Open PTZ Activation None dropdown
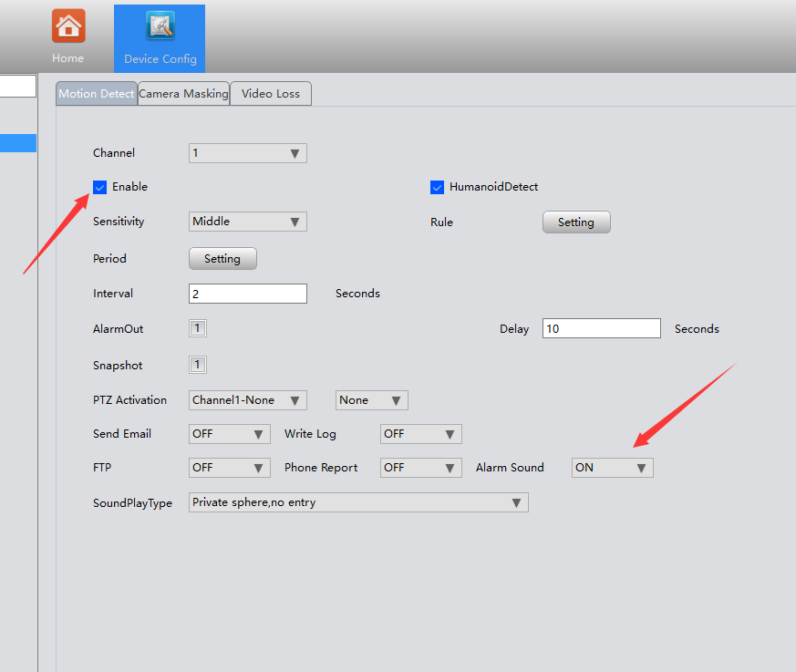796x672 pixels. (x=372, y=400)
